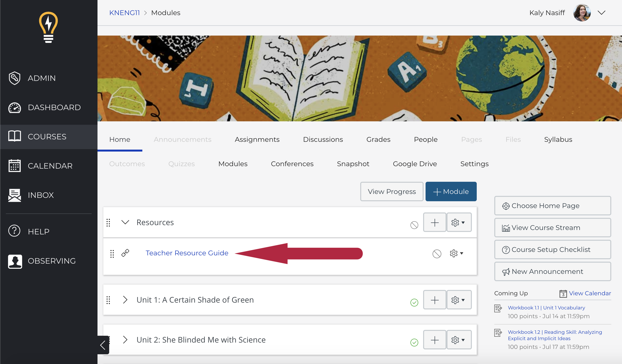Open the Inbox envelope icon
Image resolution: width=622 pixels, height=364 pixels.
[15, 195]
